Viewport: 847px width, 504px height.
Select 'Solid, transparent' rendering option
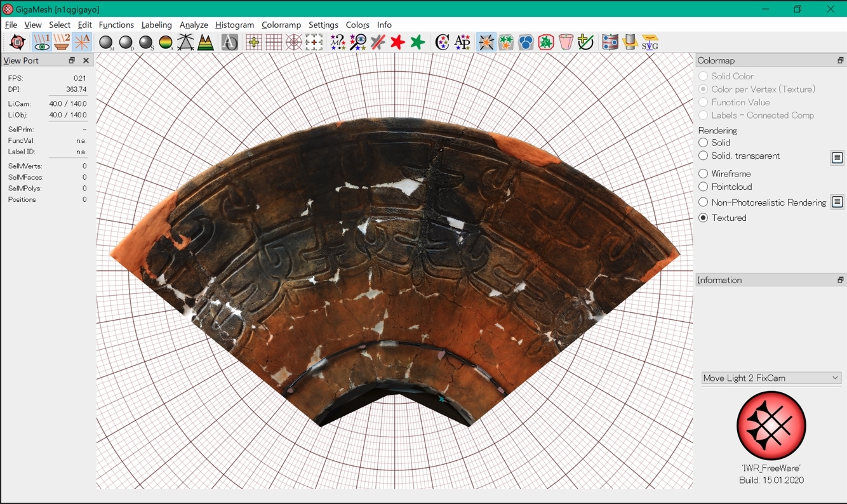(704, 156)
